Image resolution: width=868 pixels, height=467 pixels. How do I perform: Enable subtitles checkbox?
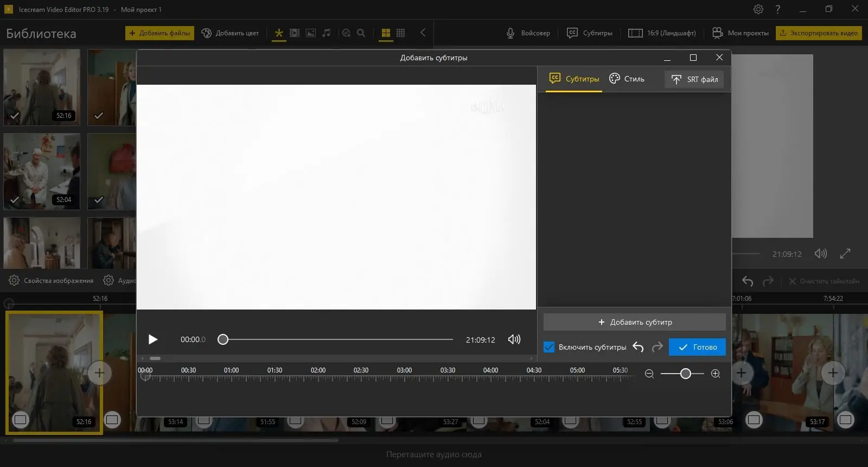point(549,347)
